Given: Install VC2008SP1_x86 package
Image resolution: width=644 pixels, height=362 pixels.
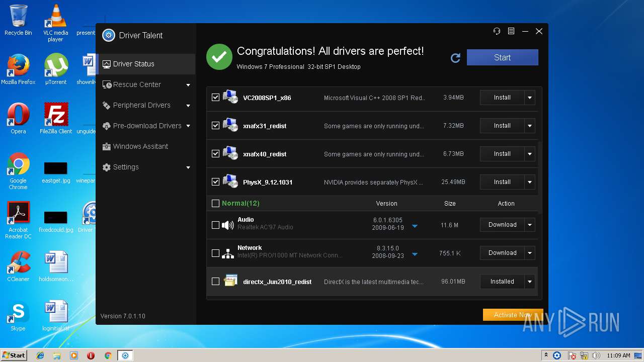Looking at the screenshot, I should [502, 98].
